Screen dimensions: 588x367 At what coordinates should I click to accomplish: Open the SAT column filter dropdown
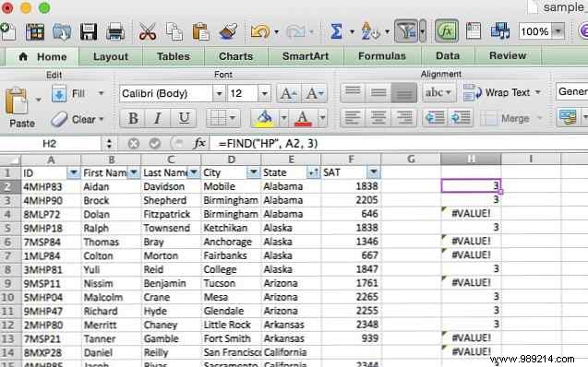[374, 172]
